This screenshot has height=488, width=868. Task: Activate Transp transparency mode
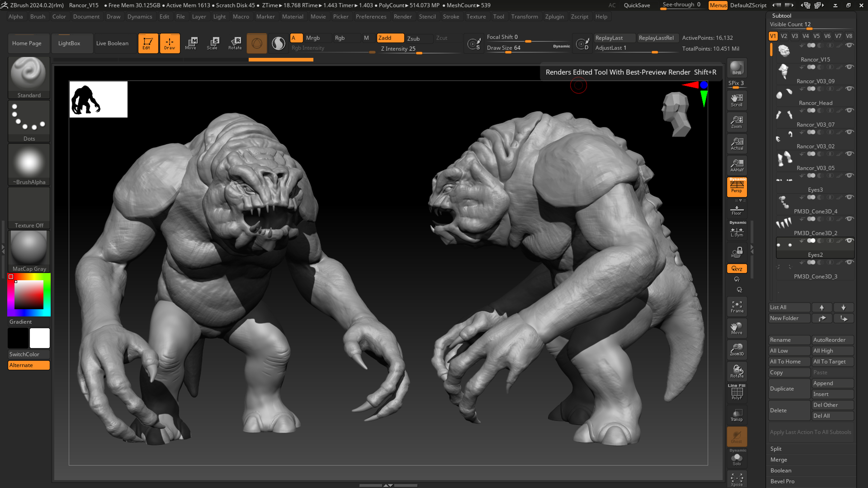pos(737,415)
